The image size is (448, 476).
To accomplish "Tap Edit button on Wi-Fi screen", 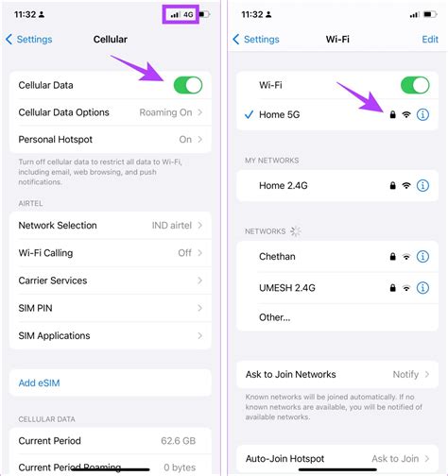I will 430,40.
